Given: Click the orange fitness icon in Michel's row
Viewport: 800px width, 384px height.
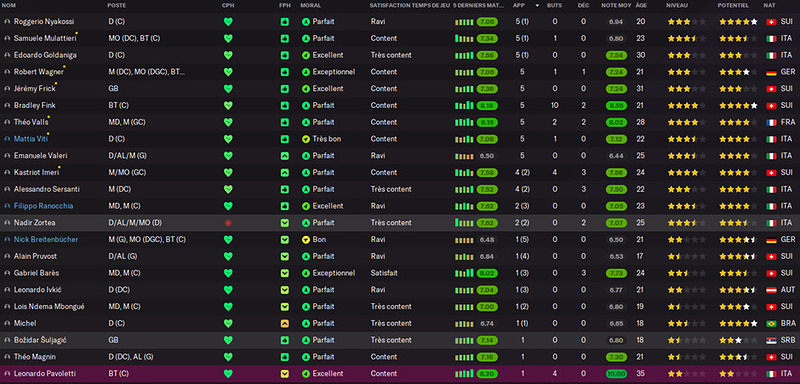Looking at the screenshot, I should pos(285,323).
